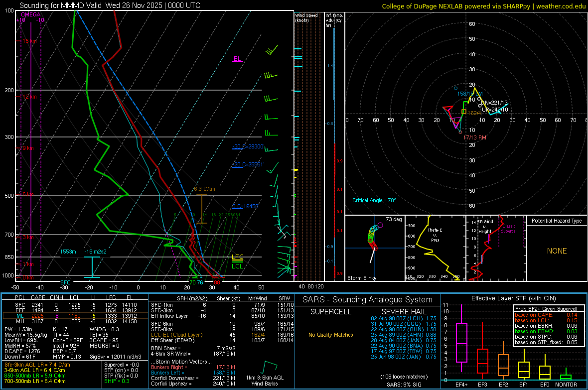This screenshot has width=588, height=390.
Task: Click the "Sfc-3km AGL LR = 7.4 C/km" line
Action: tap(37, 365)
